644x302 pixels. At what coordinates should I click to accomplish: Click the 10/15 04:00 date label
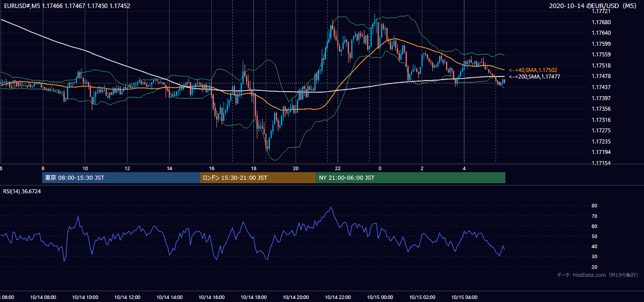coord(464,297)
